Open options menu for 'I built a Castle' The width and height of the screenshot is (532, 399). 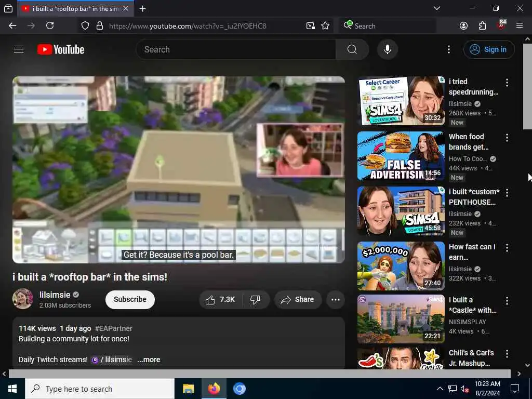[507, 301]
